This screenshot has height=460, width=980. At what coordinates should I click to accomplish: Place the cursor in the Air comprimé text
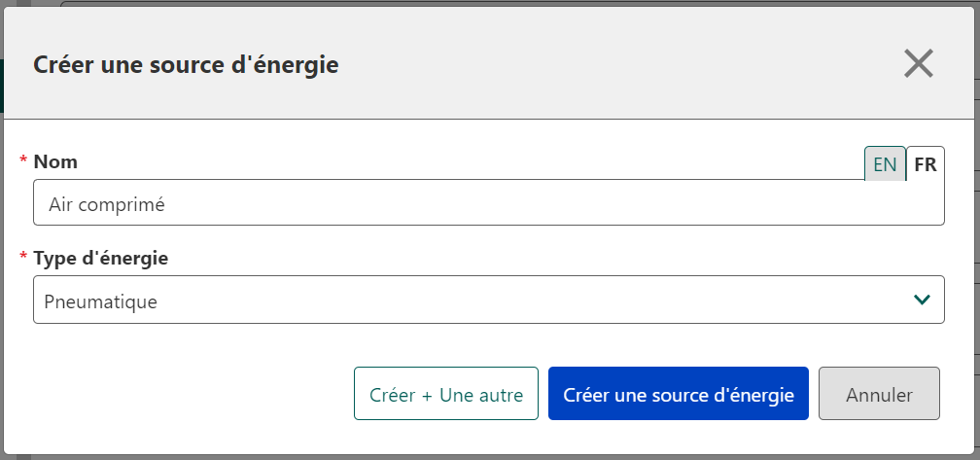[x=107, y=204]
